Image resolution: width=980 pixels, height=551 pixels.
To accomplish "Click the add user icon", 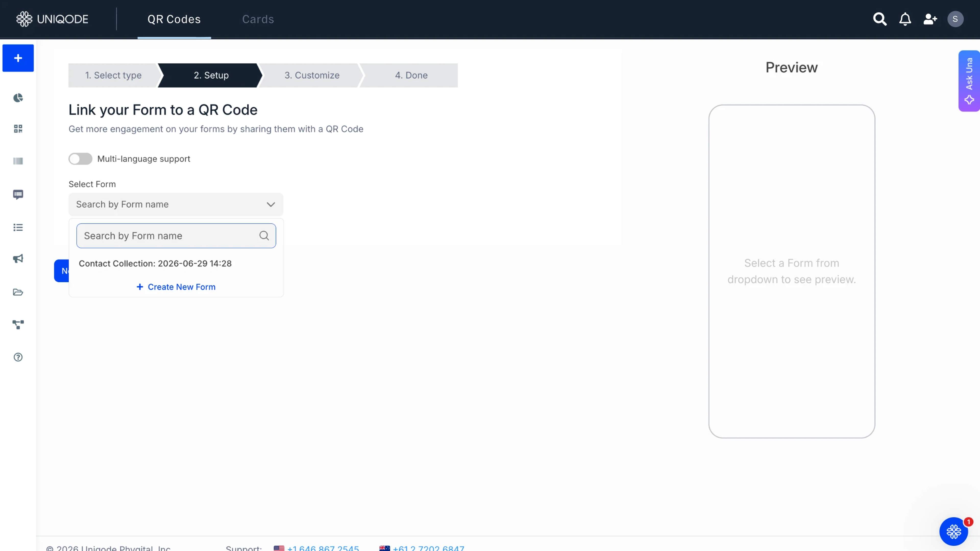I will [x=930, y=19].
